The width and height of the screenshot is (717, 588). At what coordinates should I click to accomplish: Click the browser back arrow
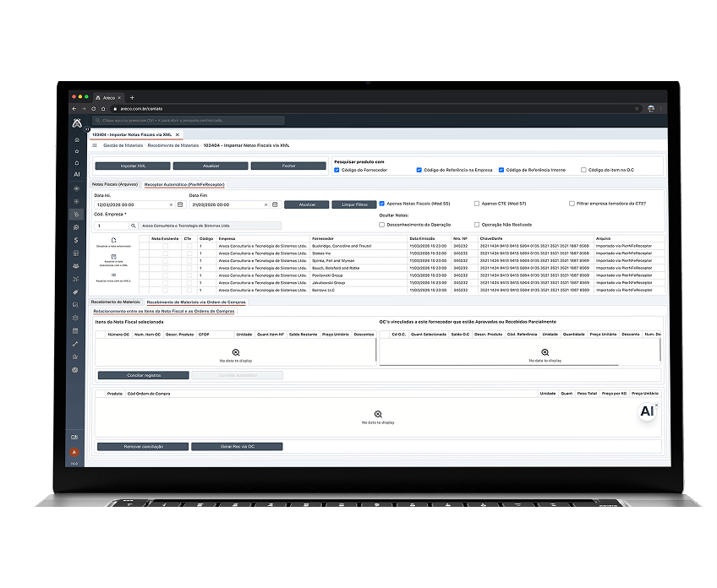[74, 109]
